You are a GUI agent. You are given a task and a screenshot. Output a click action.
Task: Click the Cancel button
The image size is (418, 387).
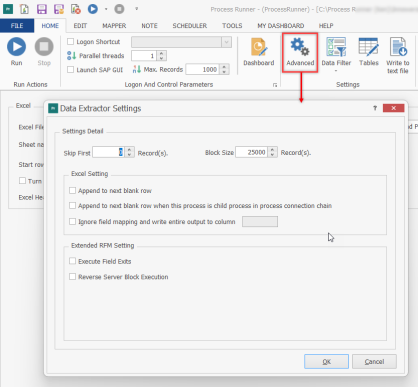[374, 362]
